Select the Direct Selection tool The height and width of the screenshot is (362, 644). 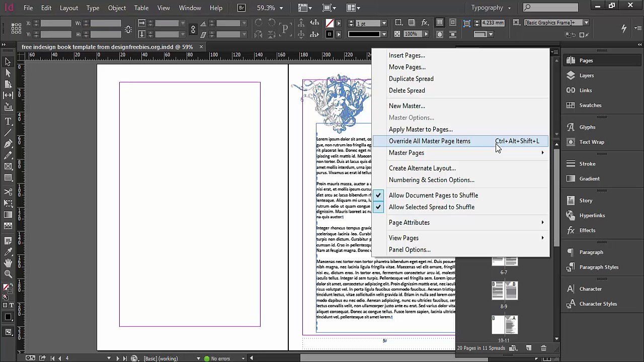click(x=8, y=73)
